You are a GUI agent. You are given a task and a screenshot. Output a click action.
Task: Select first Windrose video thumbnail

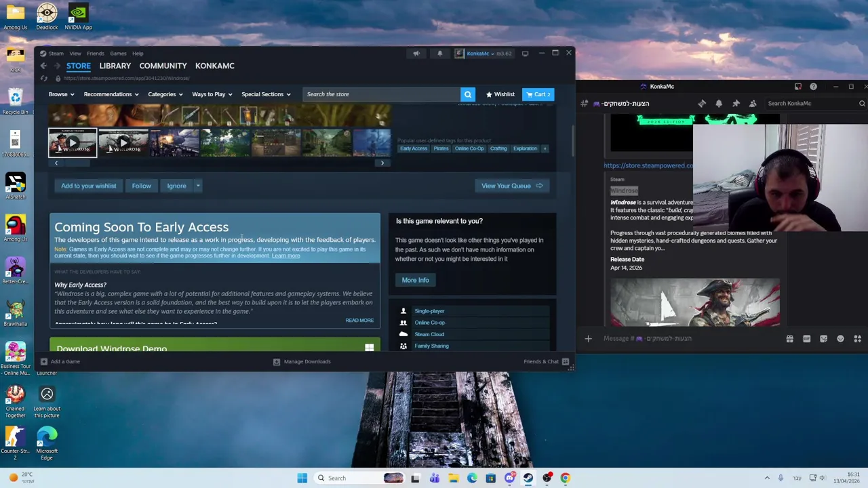point(73,143)
